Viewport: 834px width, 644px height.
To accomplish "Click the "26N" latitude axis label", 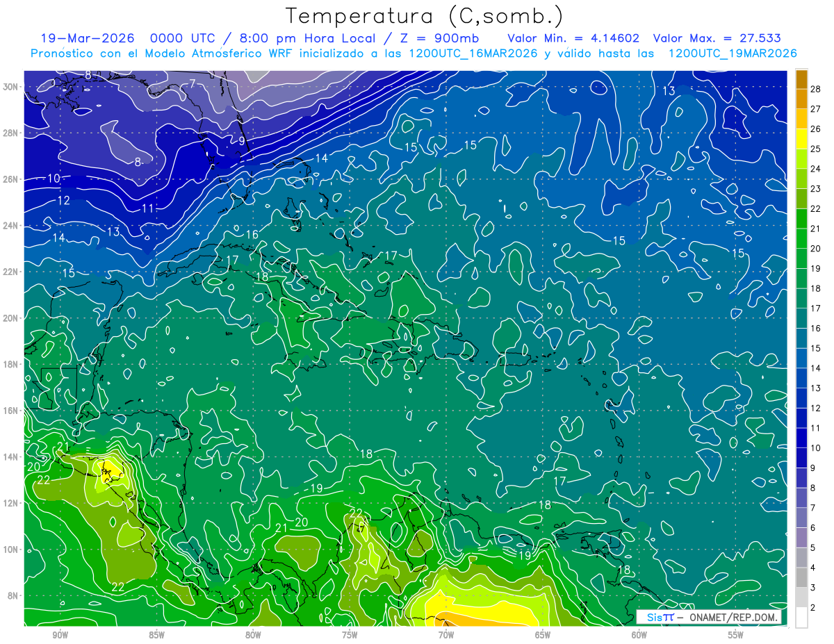I will (11, 179).
